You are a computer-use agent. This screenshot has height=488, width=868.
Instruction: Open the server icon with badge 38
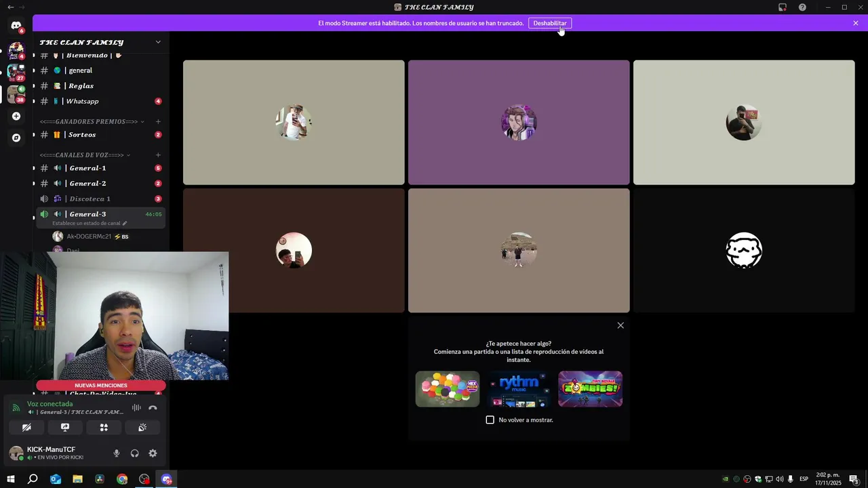coord(16,94)
